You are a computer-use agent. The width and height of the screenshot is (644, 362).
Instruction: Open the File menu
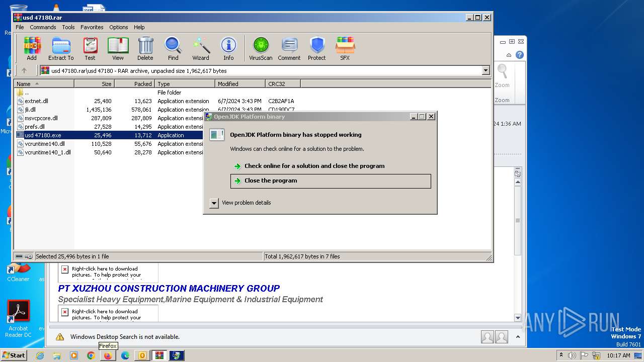(20, 27)
